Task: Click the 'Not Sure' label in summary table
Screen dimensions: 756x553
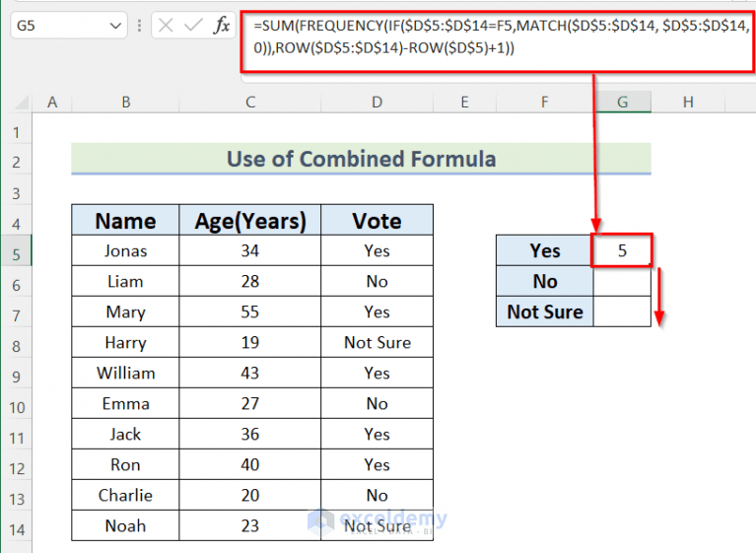Action: (x=545, y=311)
